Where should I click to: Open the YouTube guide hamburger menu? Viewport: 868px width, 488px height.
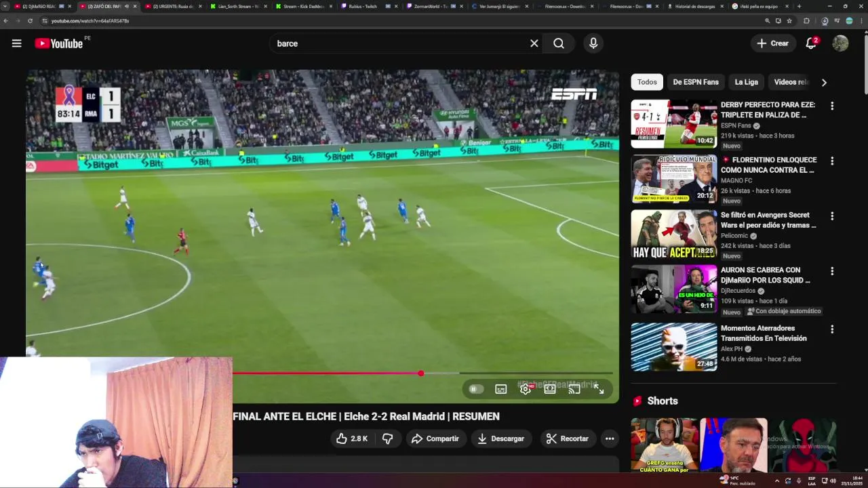16,43
